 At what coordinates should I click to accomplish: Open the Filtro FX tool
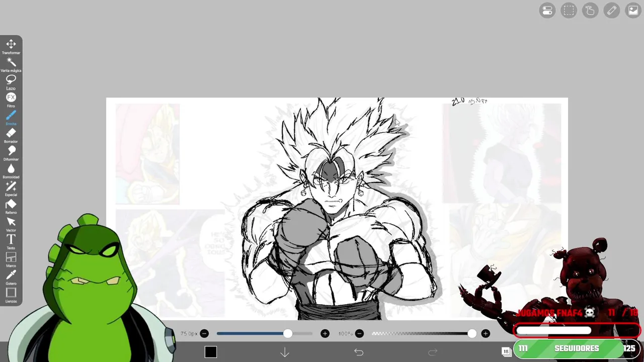coord(11,100)
